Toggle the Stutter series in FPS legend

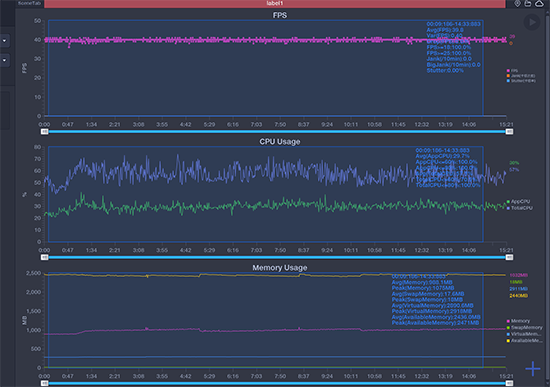click(x=521, y=81)
